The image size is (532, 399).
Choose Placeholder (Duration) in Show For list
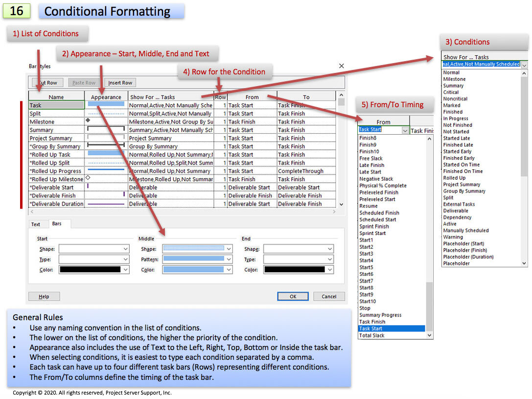[468, 257]
